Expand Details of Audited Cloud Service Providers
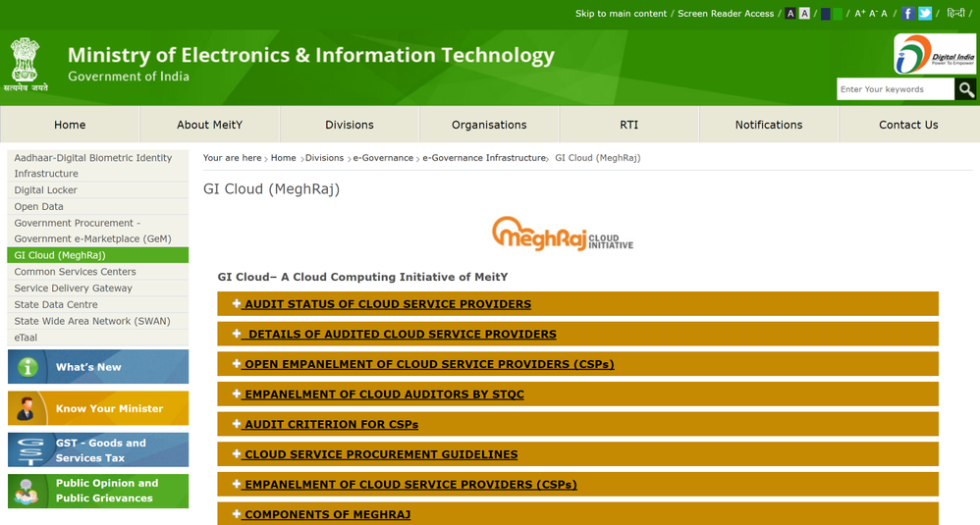 click(577, 334)
